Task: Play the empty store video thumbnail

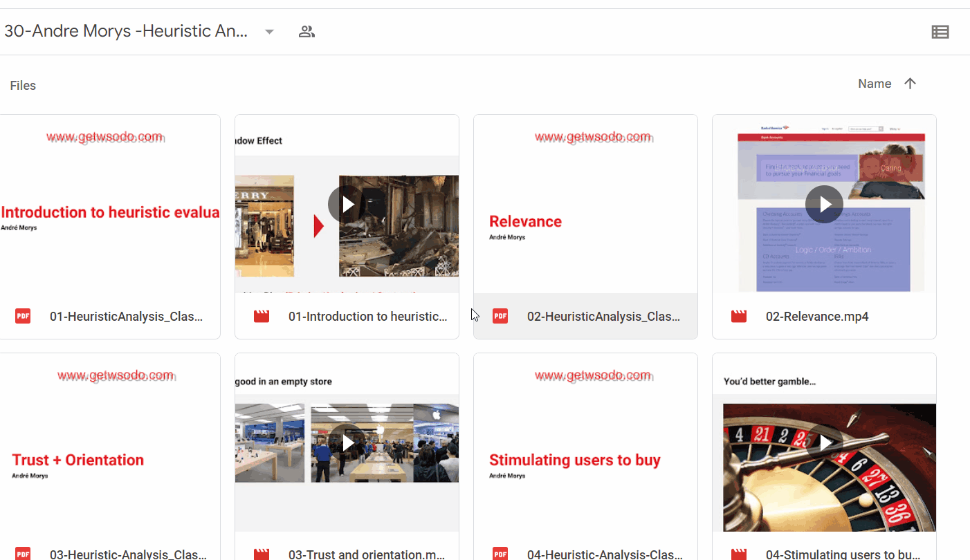Action: click(347, 442)
